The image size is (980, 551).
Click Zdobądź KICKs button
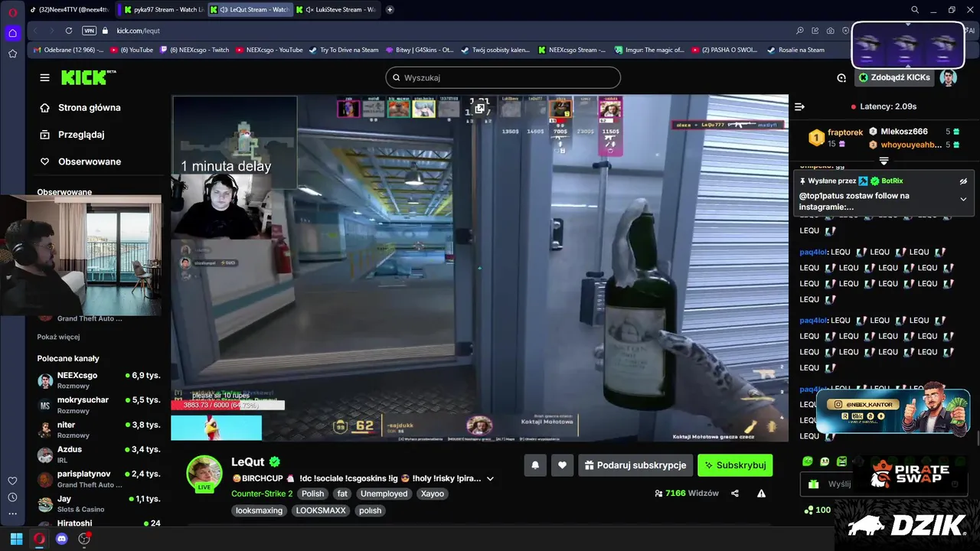[894, 77]
